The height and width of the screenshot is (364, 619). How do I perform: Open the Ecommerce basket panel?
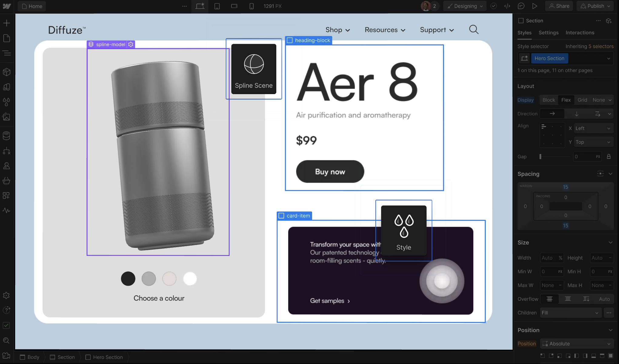pos(7,181)
